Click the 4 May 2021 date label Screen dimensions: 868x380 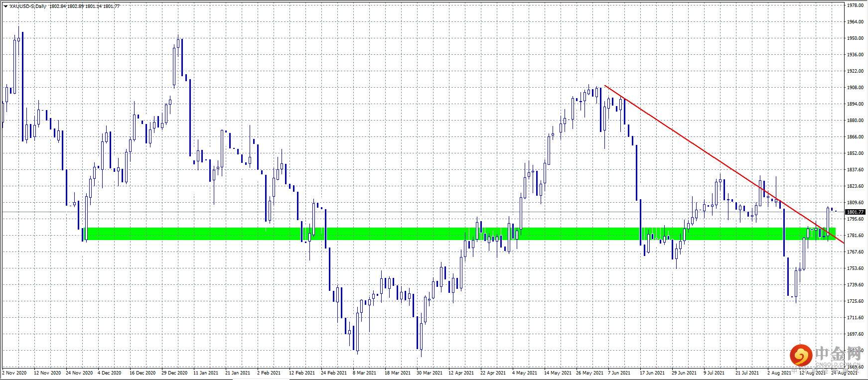[525, 373]
